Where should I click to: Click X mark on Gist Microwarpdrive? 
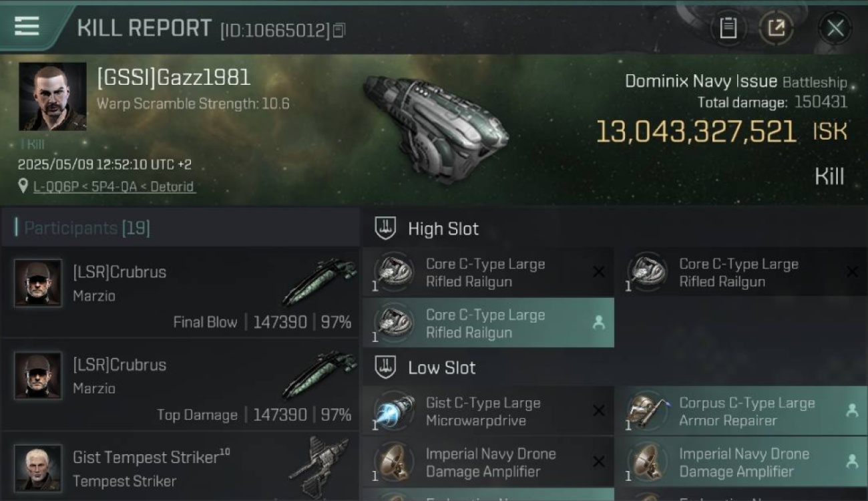coord(599,411)
